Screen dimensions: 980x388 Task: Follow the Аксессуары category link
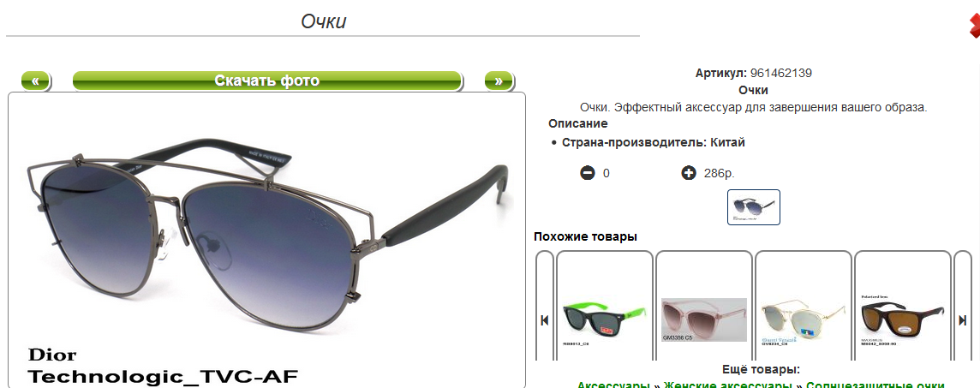[613, 385]
